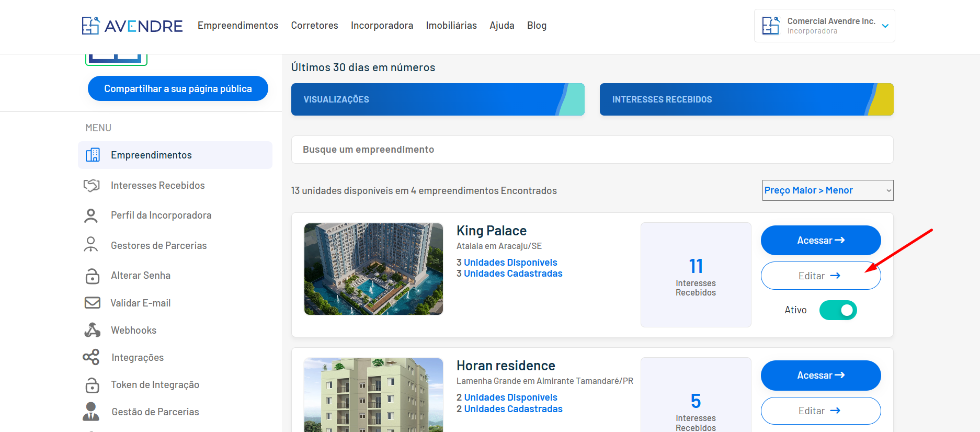Click the Horan residence building thumbnail
This screenshot has width=980, height=432.
(373, 395)
